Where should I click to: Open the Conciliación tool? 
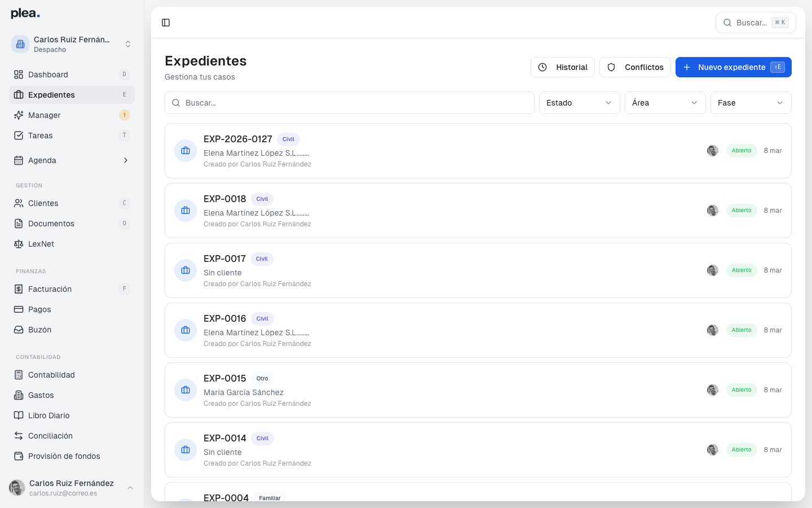(50, 435)
